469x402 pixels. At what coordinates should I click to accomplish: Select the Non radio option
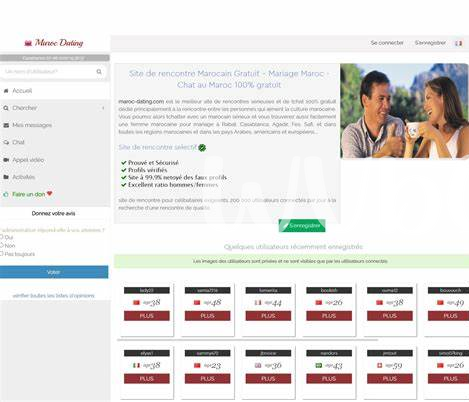pyautogui.click(x=1, y=245)
